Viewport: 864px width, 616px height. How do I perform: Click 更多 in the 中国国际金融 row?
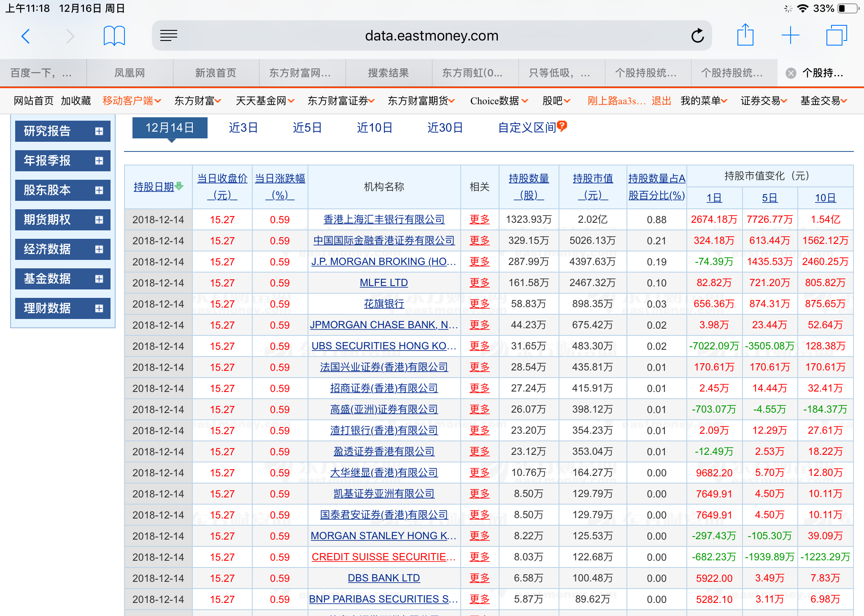coord(480,240)
